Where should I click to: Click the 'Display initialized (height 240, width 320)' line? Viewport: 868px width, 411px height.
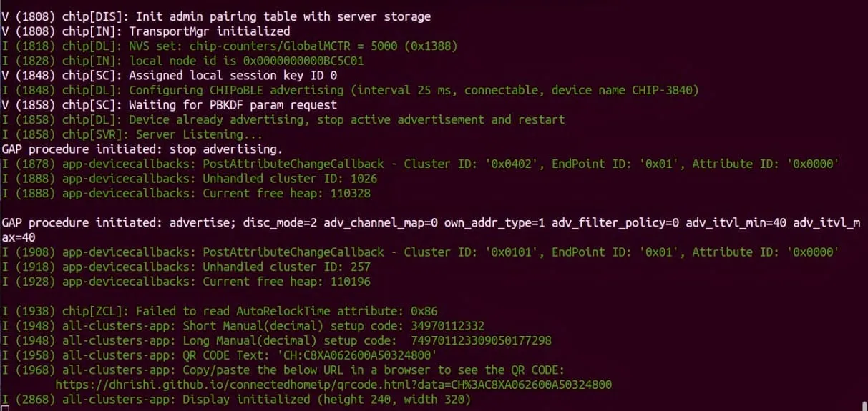[x=337, y=400]
